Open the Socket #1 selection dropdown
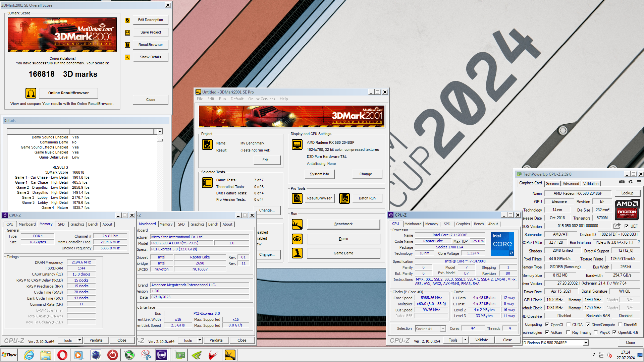This screenshot has height=362, width=644. tap(443, 329)
